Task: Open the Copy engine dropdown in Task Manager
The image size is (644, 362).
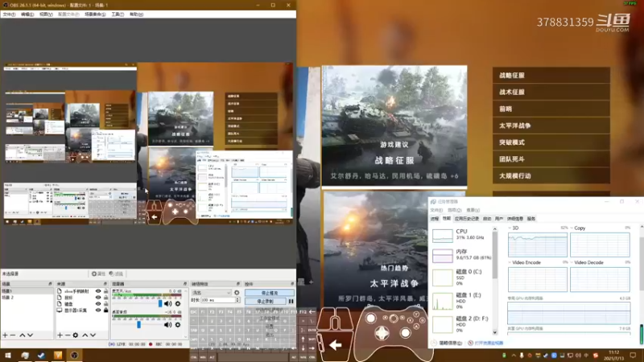Action: (572, 228)
